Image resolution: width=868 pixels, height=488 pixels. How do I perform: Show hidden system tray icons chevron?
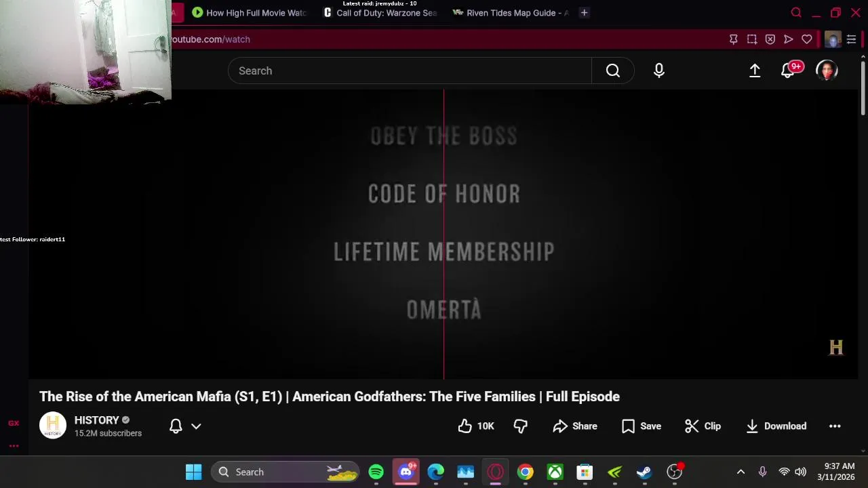pos(741,472)
